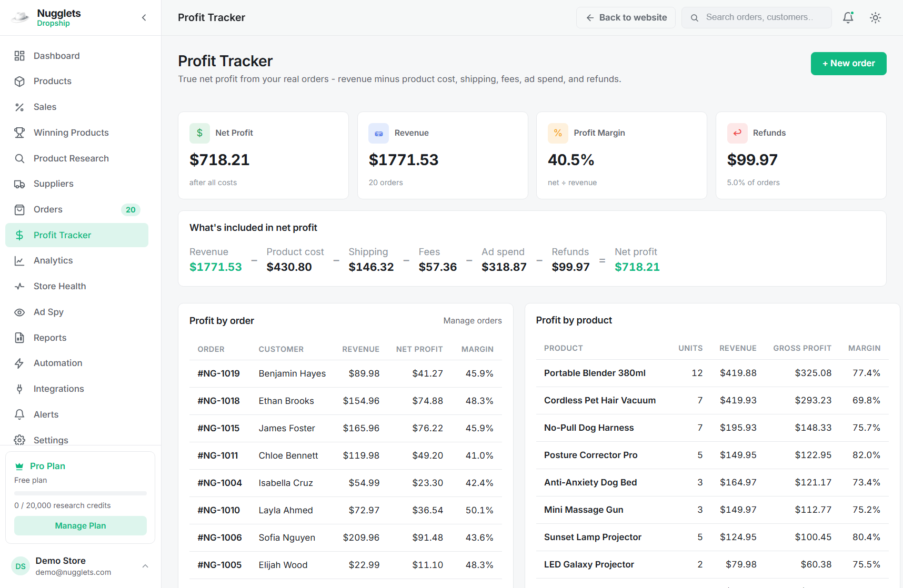The width and height of the screenshot is (903, 588).
Task: Go to Winning Products page
Action: click(77, 133)
